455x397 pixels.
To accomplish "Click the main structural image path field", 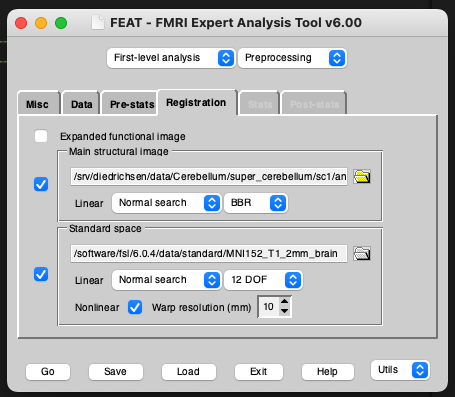I will tap(209, 177).
